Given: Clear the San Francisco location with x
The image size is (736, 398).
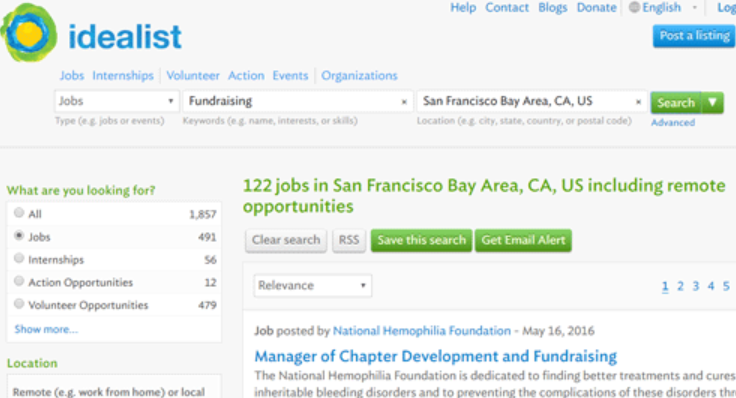Looking at the screenshot, I should [638, 101].
